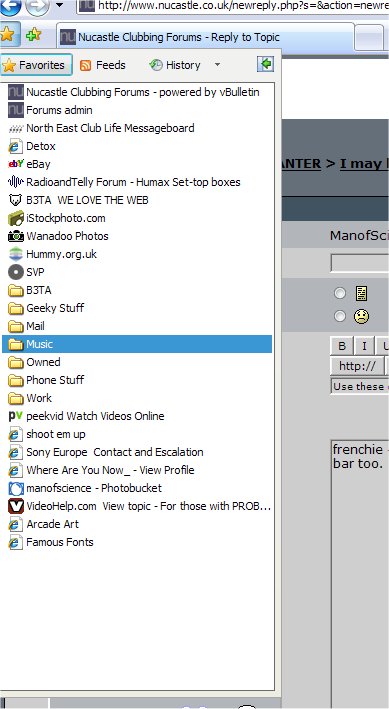This screenshot has height=709, width=389.
Task: Click the title input field in reply form
Action: [x=360, y=263]
